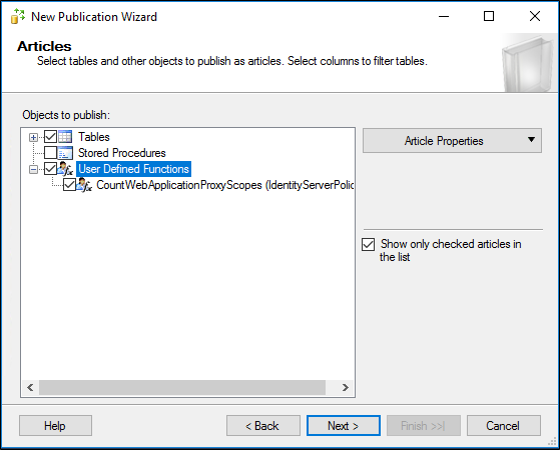Maximize the wizard window
Image resolution: width=560 pixels, height=450 pixels.
tap(489, 16)
